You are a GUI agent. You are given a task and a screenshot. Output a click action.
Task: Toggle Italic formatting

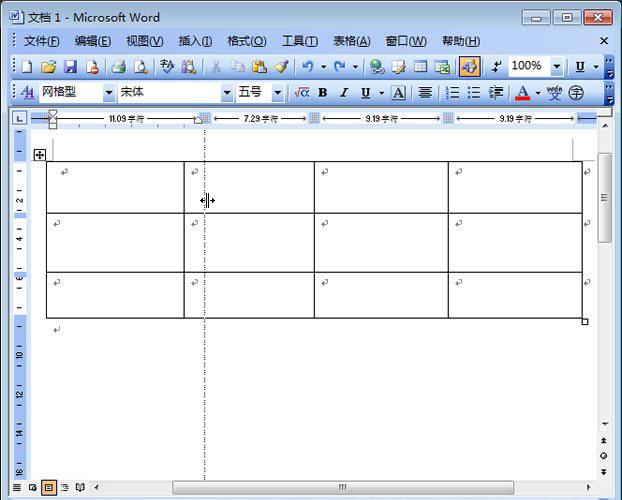coord(344,93)
